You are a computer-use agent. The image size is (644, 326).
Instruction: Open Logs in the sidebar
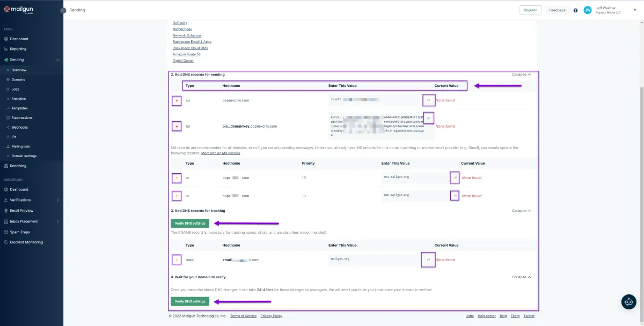pyautogui.click(x=15, y=89)
